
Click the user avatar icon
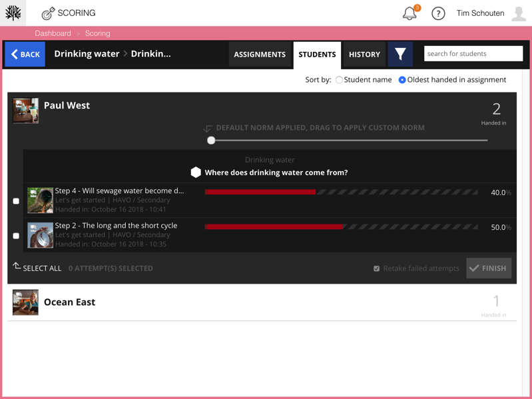point(519,13)
